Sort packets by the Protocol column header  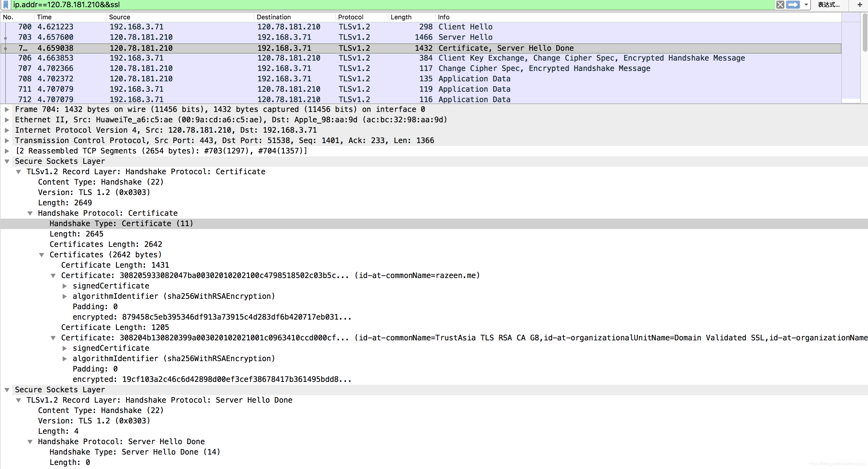tap(350, 17)
